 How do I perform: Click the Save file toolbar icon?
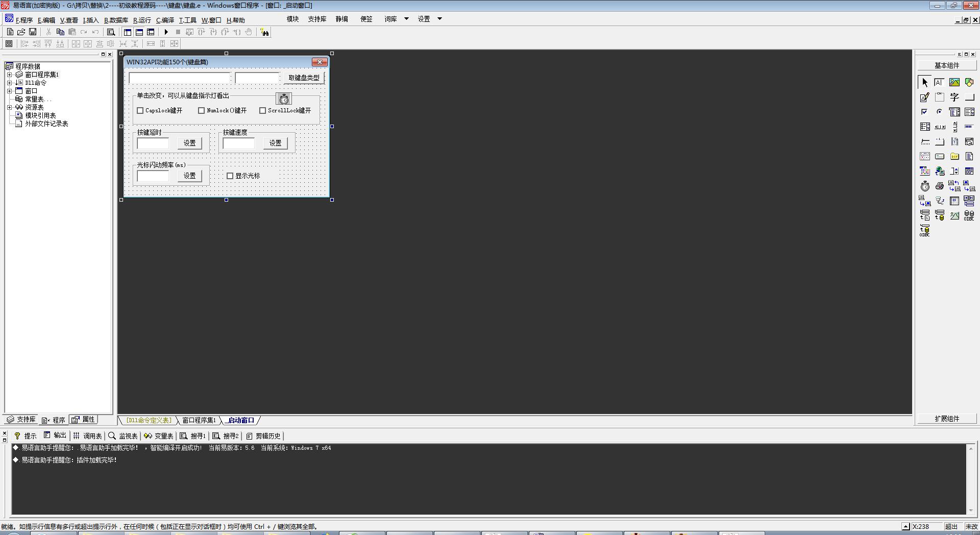click(x=33, y=32)
